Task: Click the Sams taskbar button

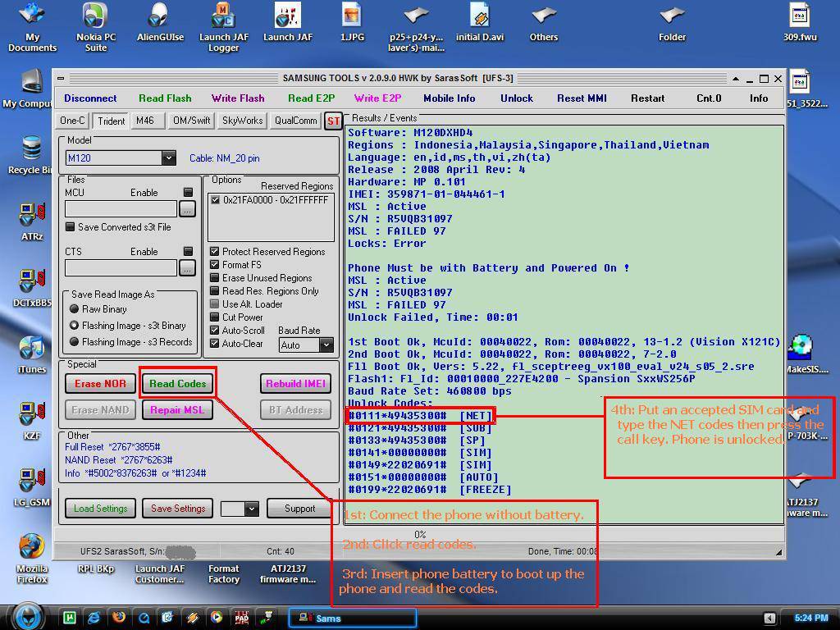Action: point(352,619)
